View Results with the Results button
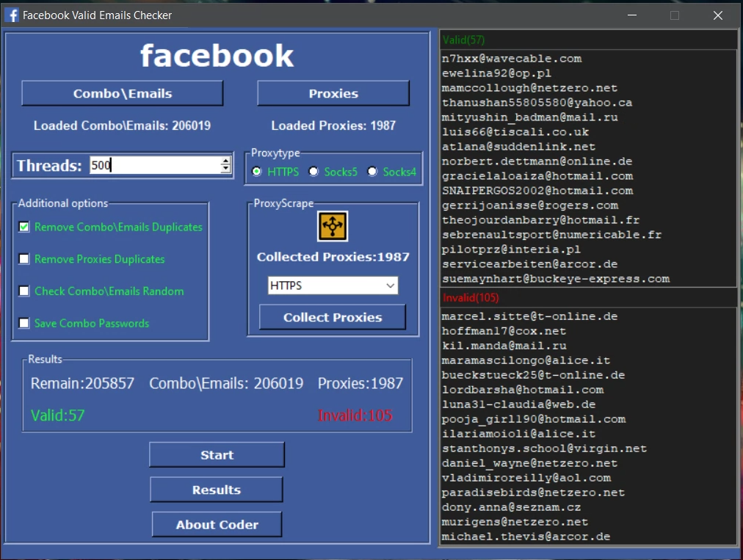743x560 pixels. (216, 490)
